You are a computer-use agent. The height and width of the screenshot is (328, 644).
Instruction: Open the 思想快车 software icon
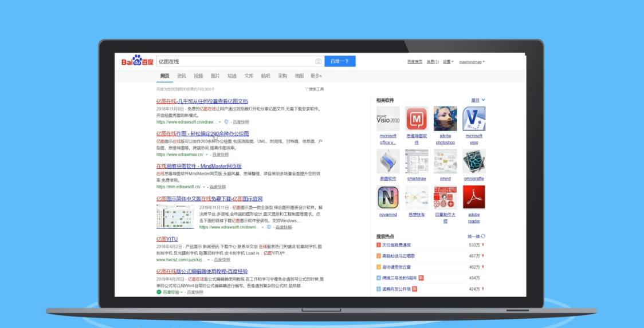pyautogui.click(x=417, y=197)
